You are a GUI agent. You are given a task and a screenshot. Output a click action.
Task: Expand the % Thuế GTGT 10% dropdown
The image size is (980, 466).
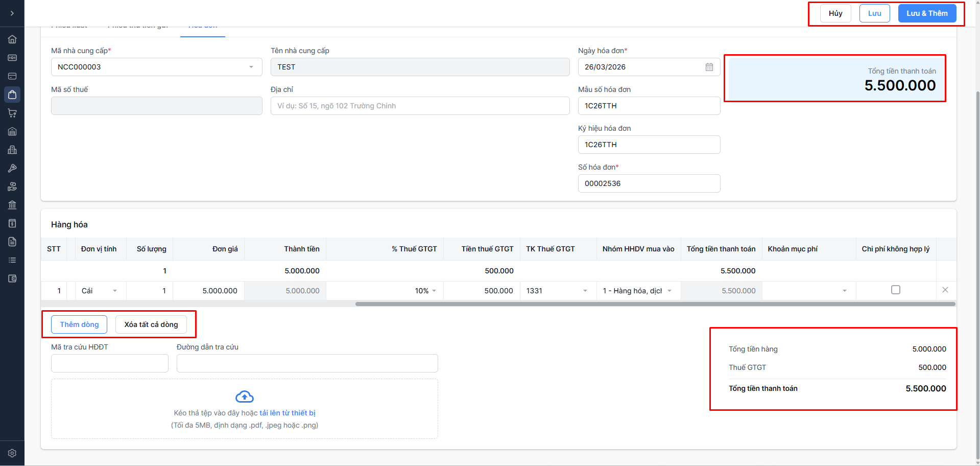[x=434, y=291]
